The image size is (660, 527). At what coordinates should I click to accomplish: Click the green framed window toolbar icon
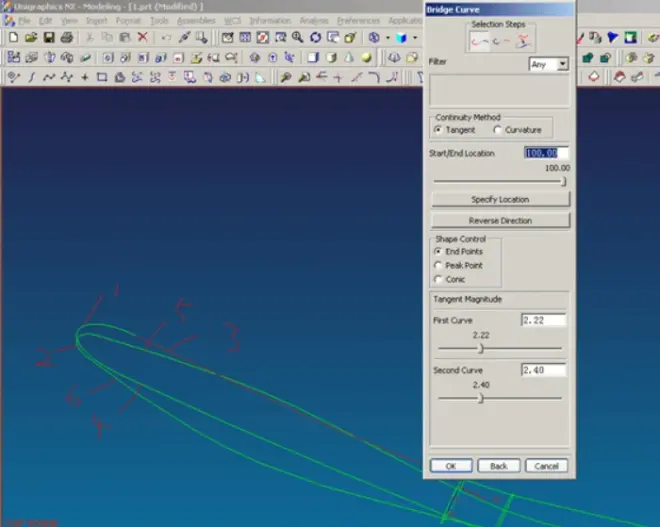[x=630, y=37]
